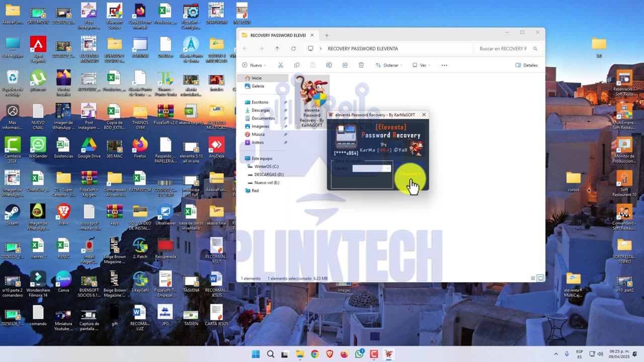Refresh the Explorer folder view
This screenshot has width=644, height=362.
(x=293, y=49)
